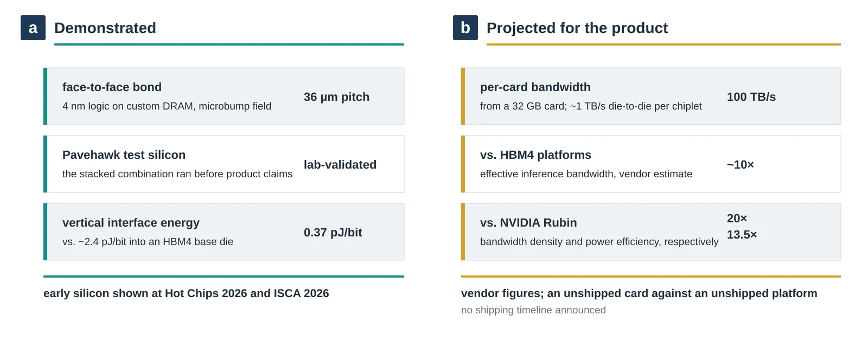Select the 'Demonstrated' heading
The image size is (868, 347).
click(105, 28)
